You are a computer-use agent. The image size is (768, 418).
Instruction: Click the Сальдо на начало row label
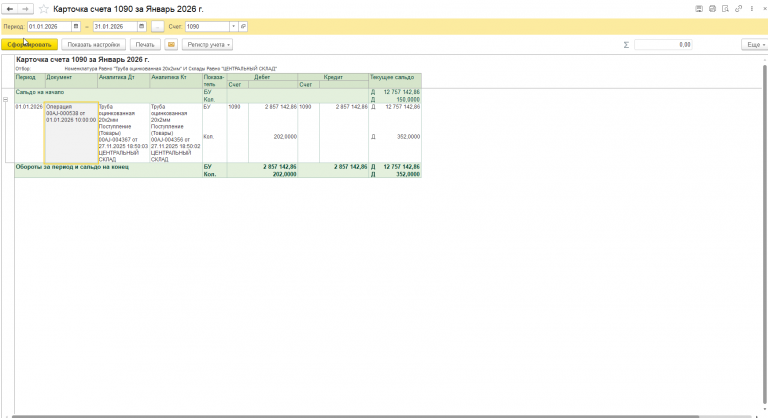pos(40,92)
